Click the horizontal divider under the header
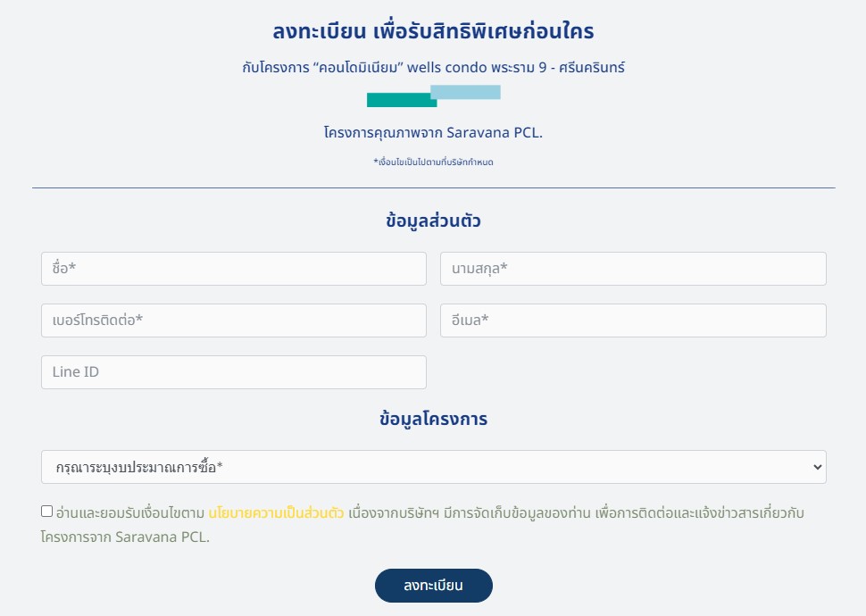This screenshot has height=616, width=866. tap(433, 188)
